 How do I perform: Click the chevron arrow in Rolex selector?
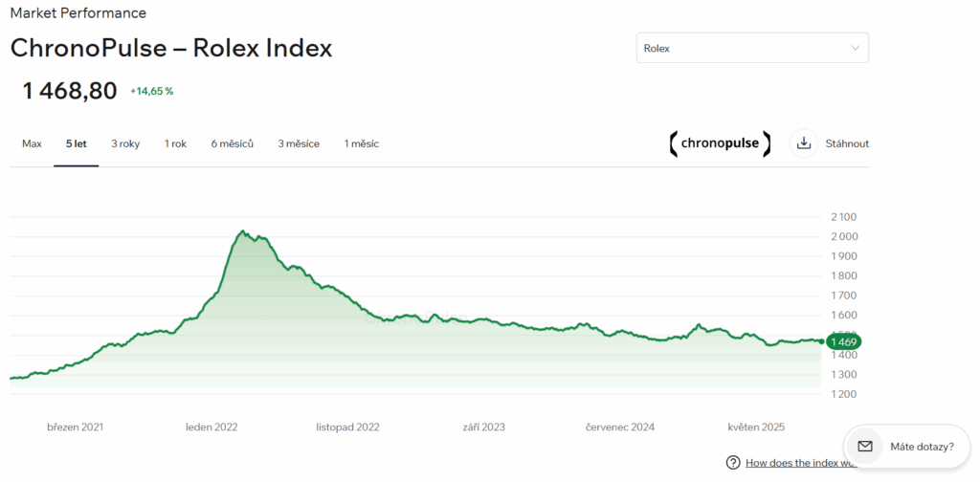[855, 48]
